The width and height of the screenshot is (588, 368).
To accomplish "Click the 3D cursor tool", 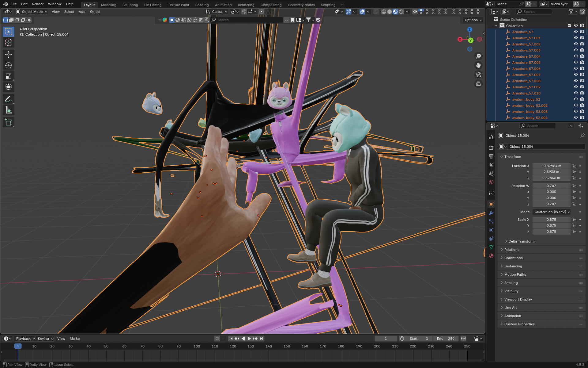I will point(8,42).
